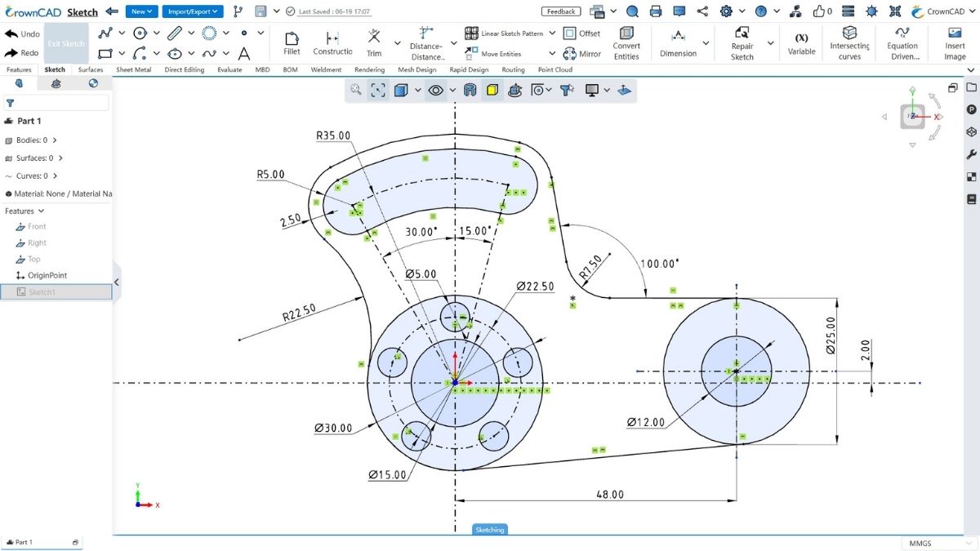Open the Evaluate ribbon tab

229,70
